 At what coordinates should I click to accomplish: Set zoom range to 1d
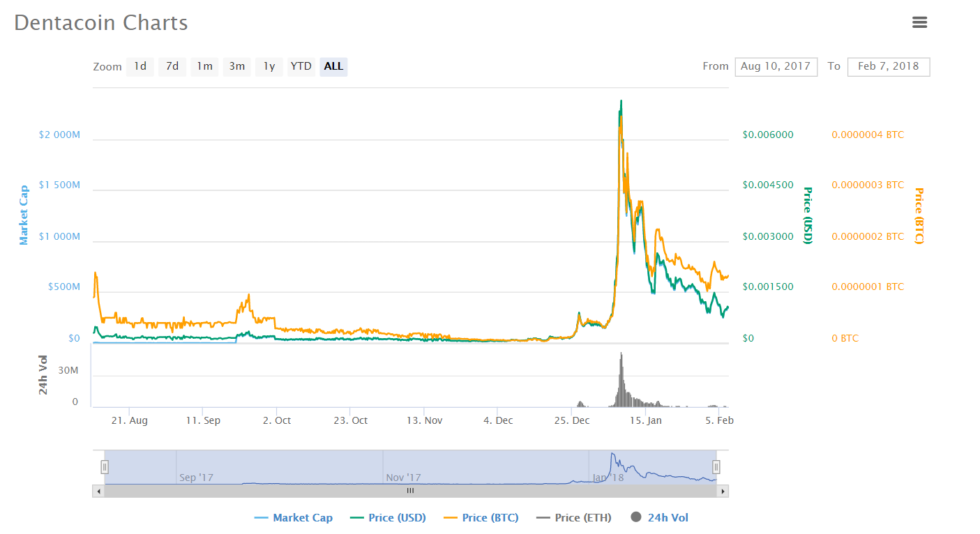click(140, 66)
